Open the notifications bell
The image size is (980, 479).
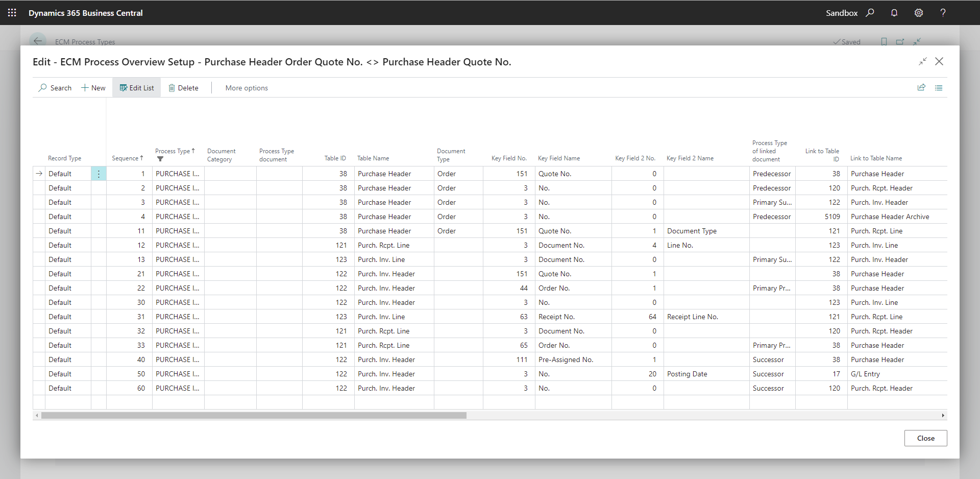click(x=894, y=13)
